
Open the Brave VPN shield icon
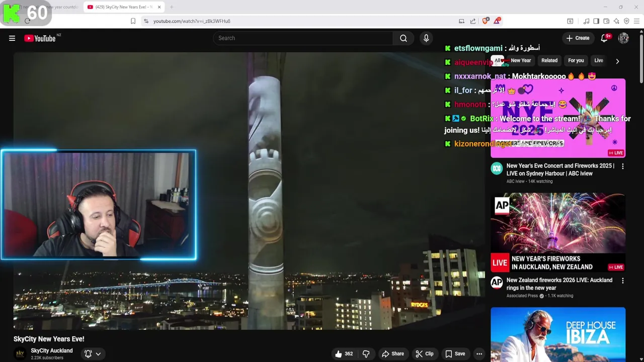point(626,21)
